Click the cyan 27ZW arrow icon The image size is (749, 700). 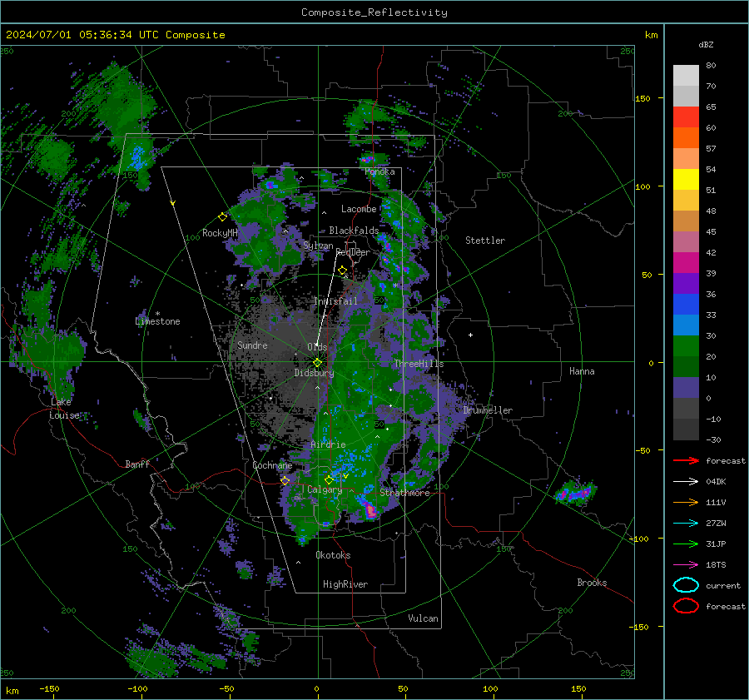point(686,524)
